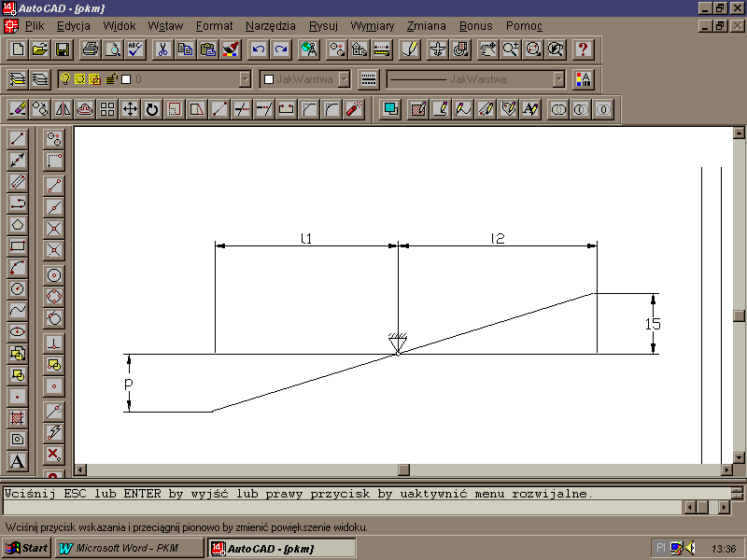Toggle layer on/off lightbulb icon
This screenshot has width=747, height=560.
click(x=65, y=79)
